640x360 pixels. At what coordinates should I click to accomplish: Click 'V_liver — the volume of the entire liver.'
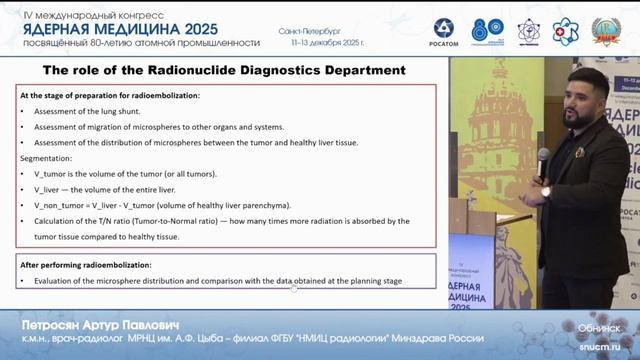[105, 190]
